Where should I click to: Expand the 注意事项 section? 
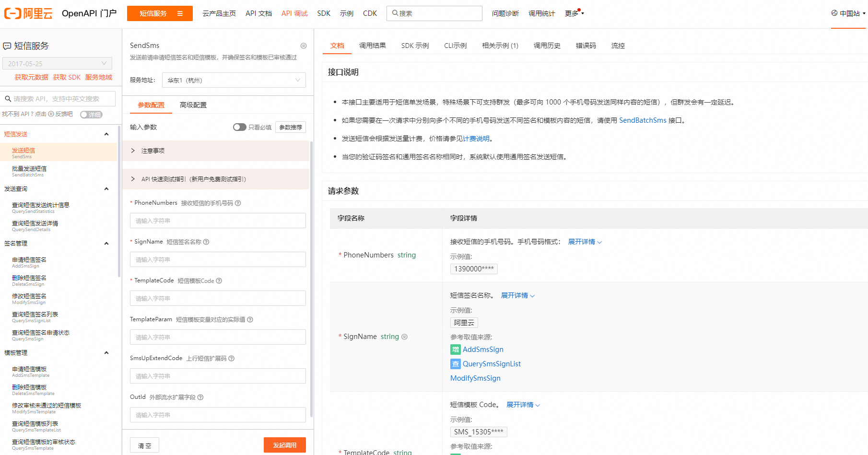216,151
